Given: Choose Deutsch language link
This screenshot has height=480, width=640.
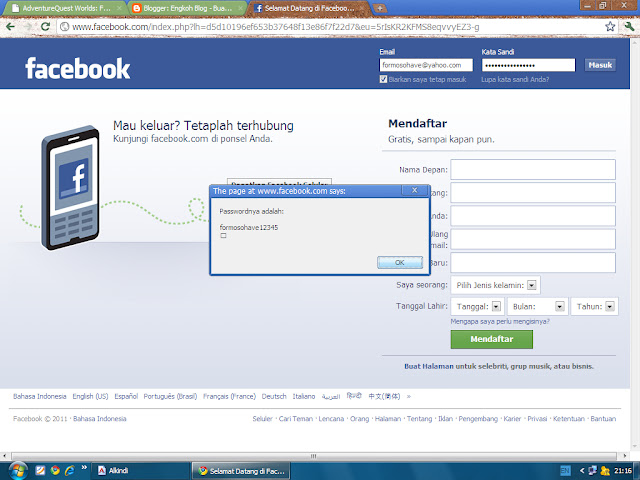Looking at the screenshot, I should (274, 396).
